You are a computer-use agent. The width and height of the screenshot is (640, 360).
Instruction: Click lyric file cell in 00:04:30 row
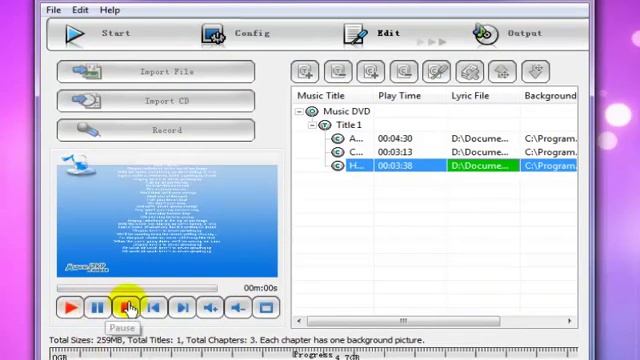point(480,139)
